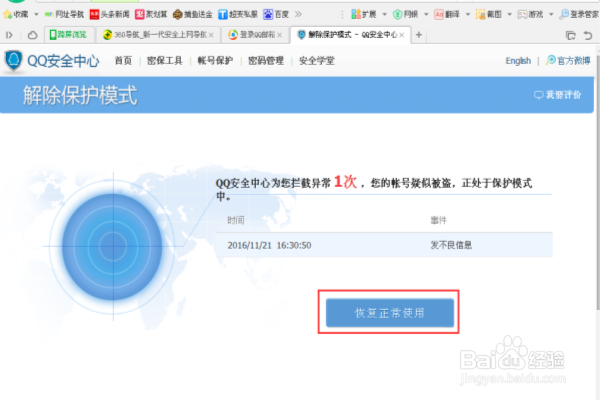
Task: Switch language with the English link
Action: [x=518, y=61]
